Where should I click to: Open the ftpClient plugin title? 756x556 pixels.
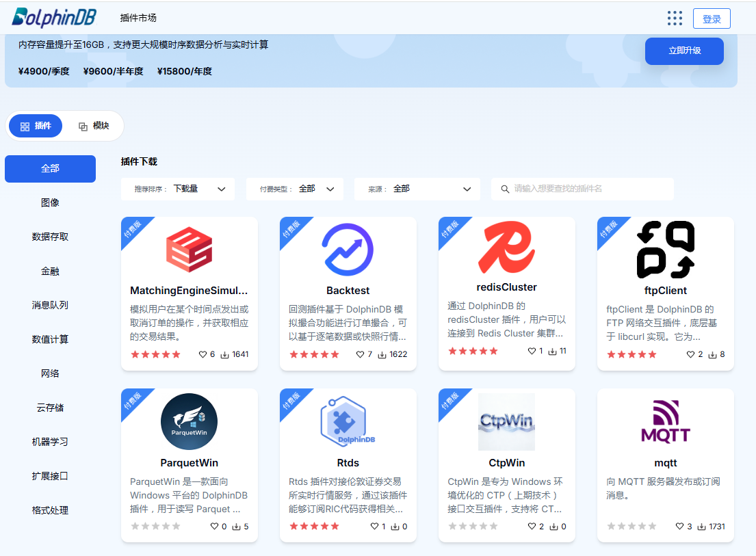666,291
